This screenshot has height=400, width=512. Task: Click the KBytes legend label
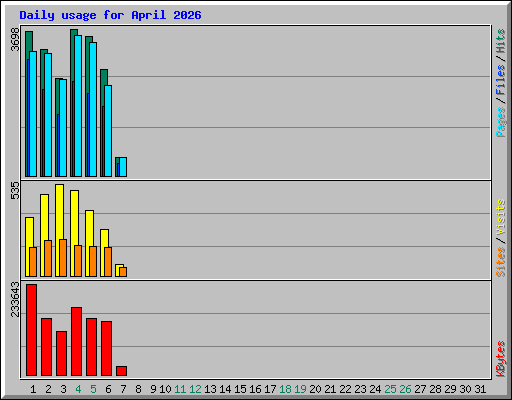coord(501,359)
